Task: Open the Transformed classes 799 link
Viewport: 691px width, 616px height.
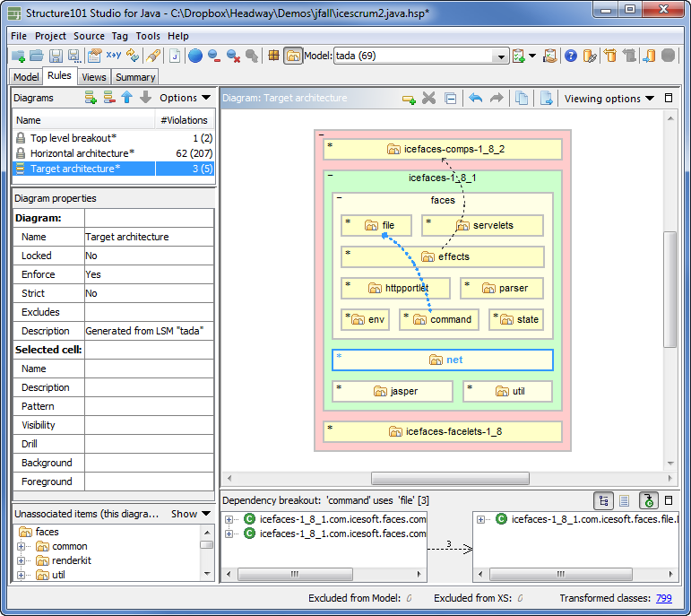Action: [x=664, y=598]
